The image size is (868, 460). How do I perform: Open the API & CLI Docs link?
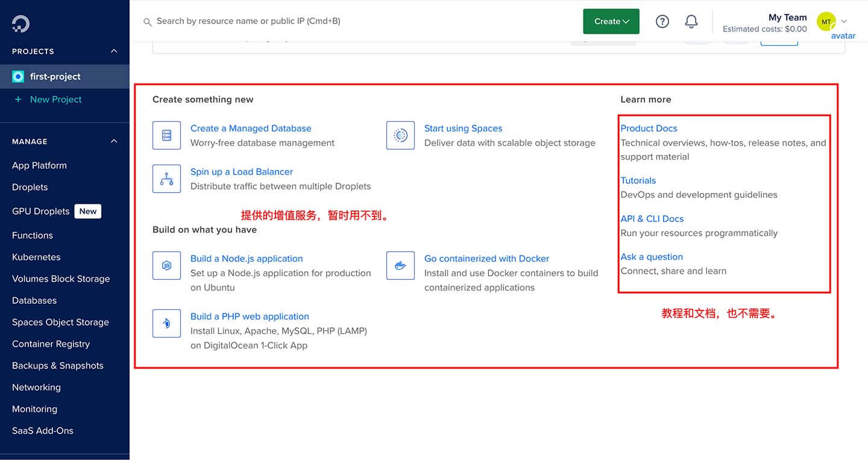click(x=652, y=219)
